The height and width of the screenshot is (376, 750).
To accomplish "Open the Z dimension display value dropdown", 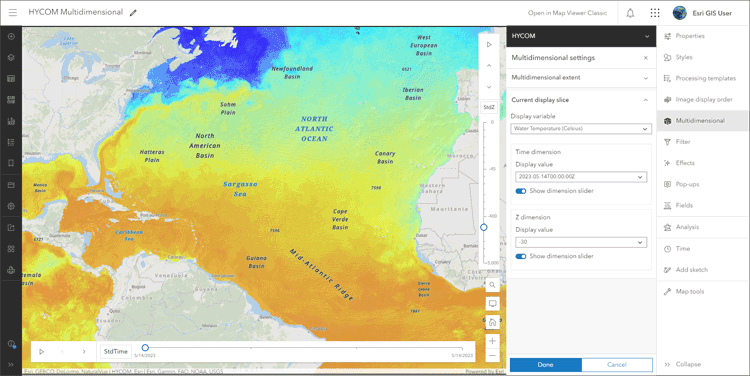I will click(x=581, y=243).
